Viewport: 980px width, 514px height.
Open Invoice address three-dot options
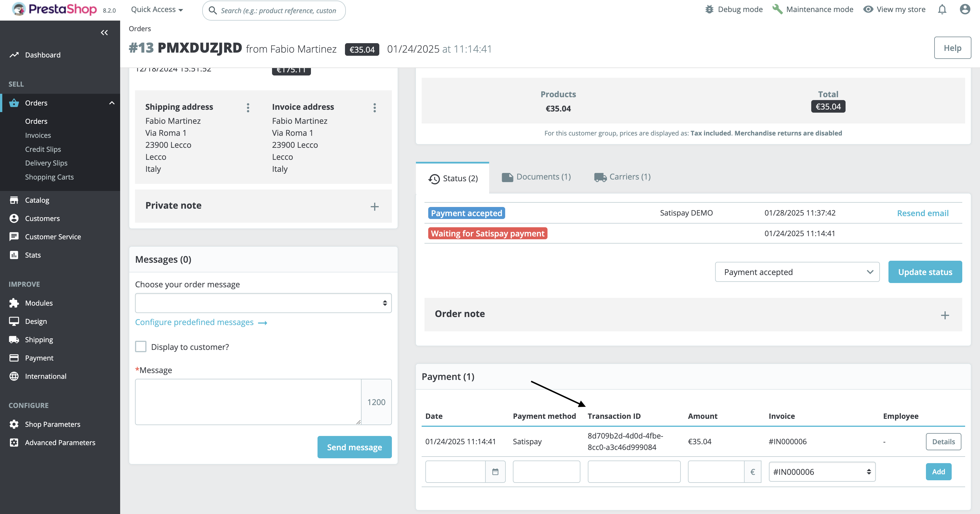click(375, 107)
